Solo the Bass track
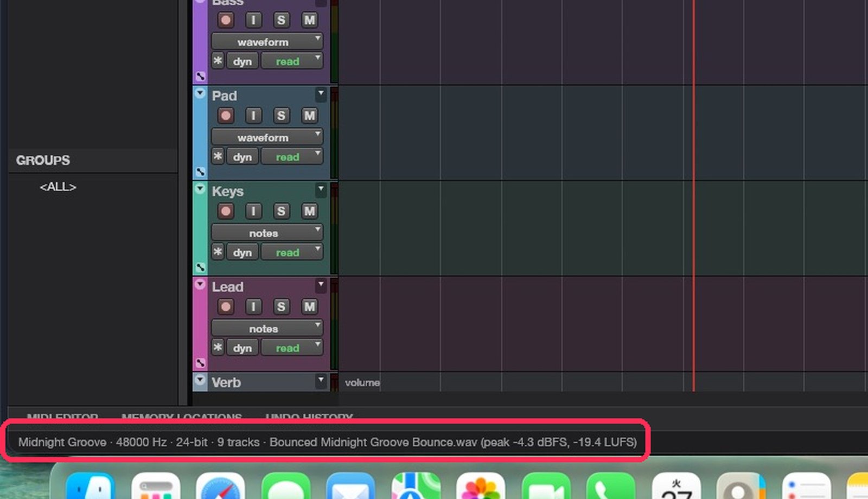Screen dimensions: 868x499 [281, 20]
